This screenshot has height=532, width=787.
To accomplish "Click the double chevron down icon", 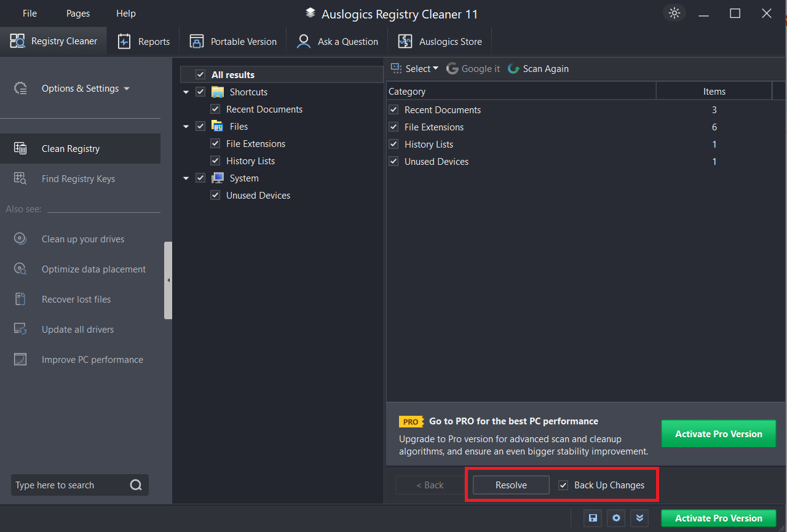I will click(639, 518).
